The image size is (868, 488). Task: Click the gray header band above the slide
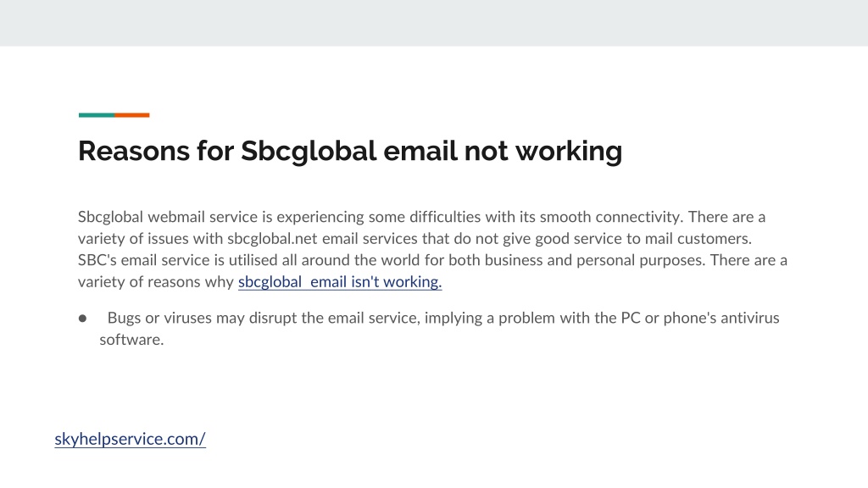[x=434, y=23]
